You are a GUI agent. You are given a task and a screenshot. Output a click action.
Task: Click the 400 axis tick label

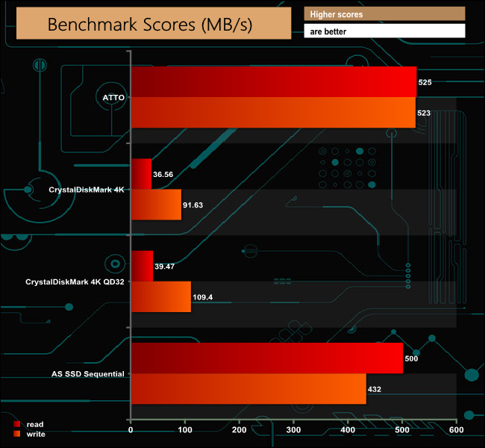point(348,430)
